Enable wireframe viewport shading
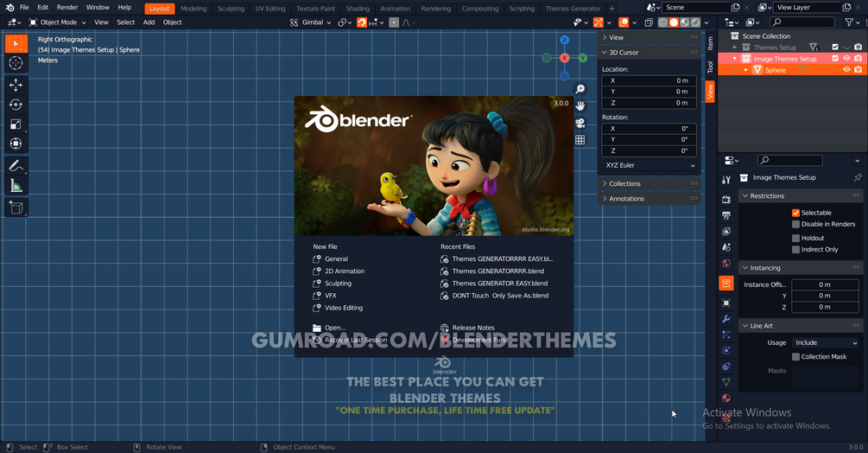This screenshot has width=868, height=453. click(662, 22)
